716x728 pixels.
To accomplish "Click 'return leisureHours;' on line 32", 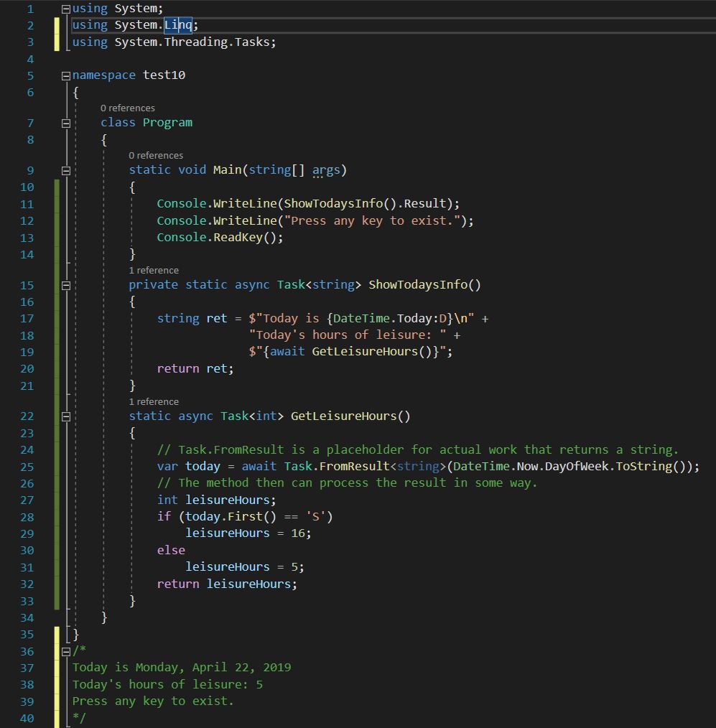I will [x=227, y=584].
